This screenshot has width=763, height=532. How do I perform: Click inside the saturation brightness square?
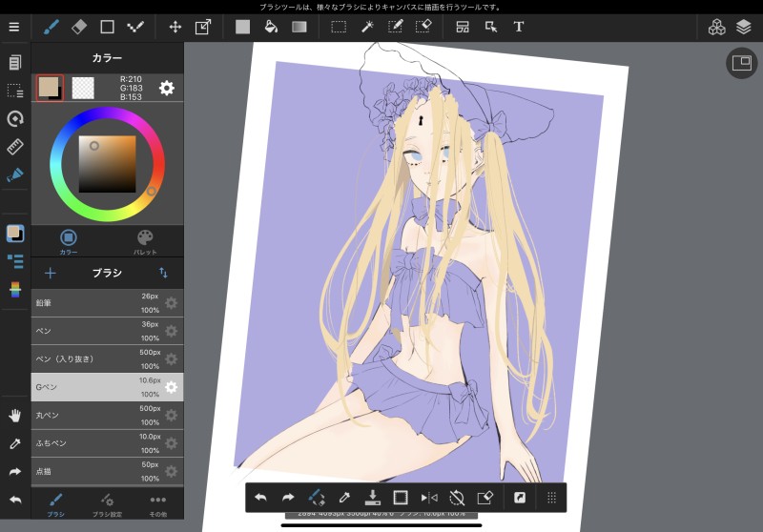[x=107, y=164]
